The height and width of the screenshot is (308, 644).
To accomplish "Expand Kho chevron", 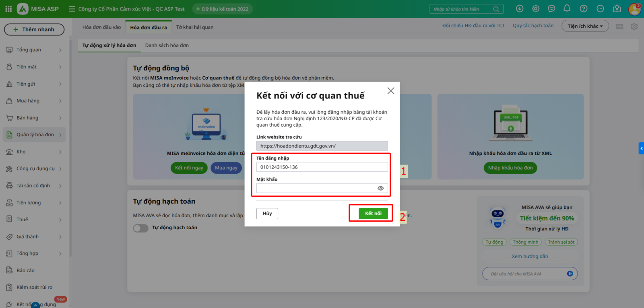I will click(x=60, y=152).
